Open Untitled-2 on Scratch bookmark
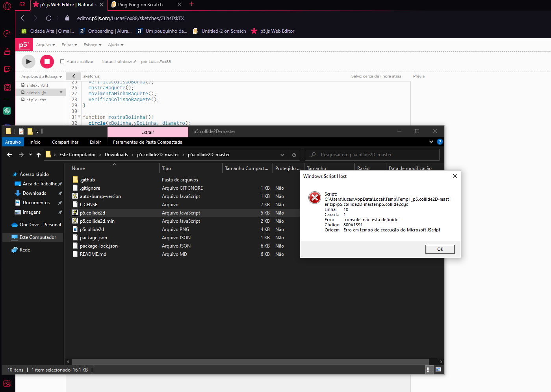 [x=219, y=31]
